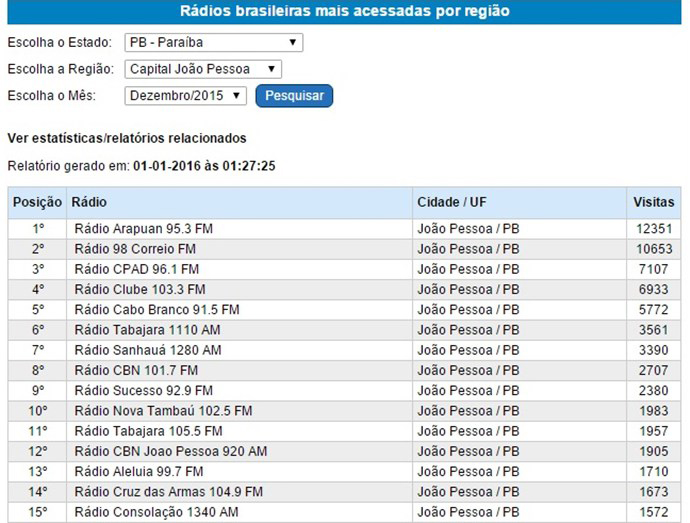Viewport: 690px width, 523px height.
Task: Click the Visitas column header
Action: click(x=653, y=202)
